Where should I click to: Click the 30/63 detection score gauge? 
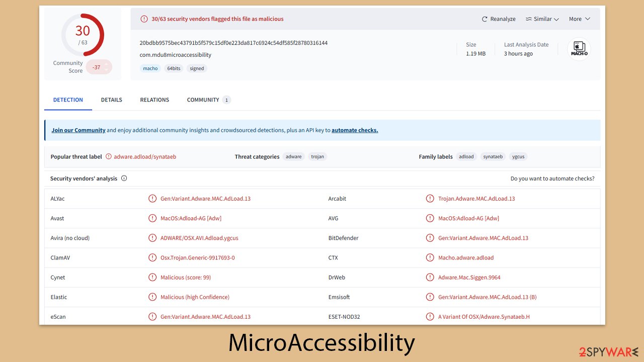(x=83, y=35)
